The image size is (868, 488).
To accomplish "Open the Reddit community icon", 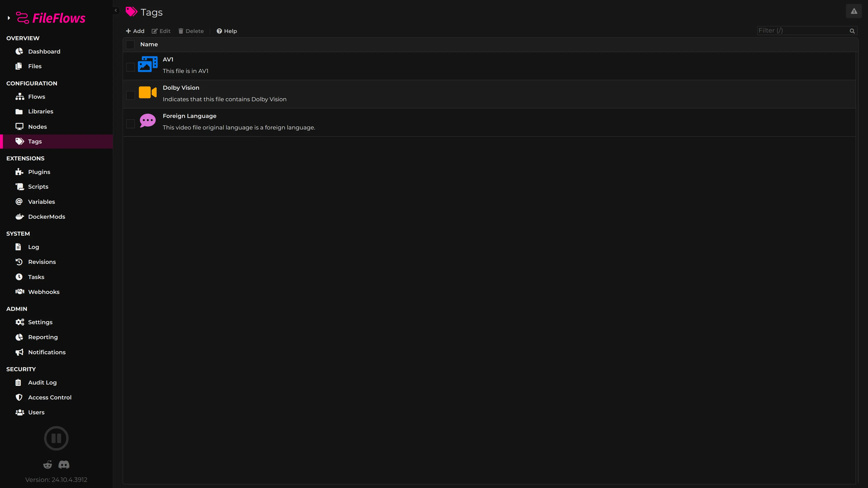I will pos(47,465).
